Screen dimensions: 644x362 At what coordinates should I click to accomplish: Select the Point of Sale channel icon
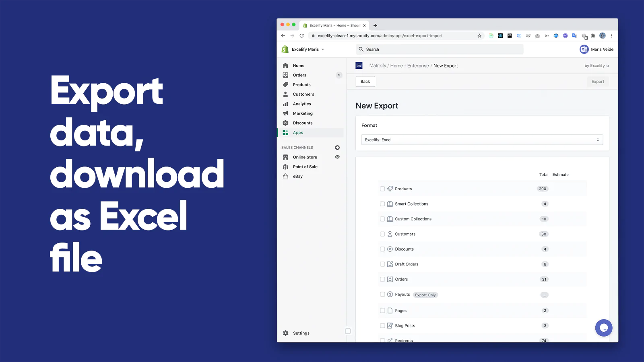pyautogui.click(x=286, y=167)
